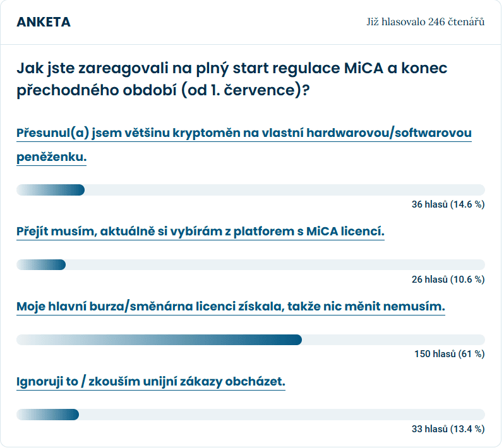
Task: Vote for moving crypto to own hardware wallet
Action: tap(244, 145)
